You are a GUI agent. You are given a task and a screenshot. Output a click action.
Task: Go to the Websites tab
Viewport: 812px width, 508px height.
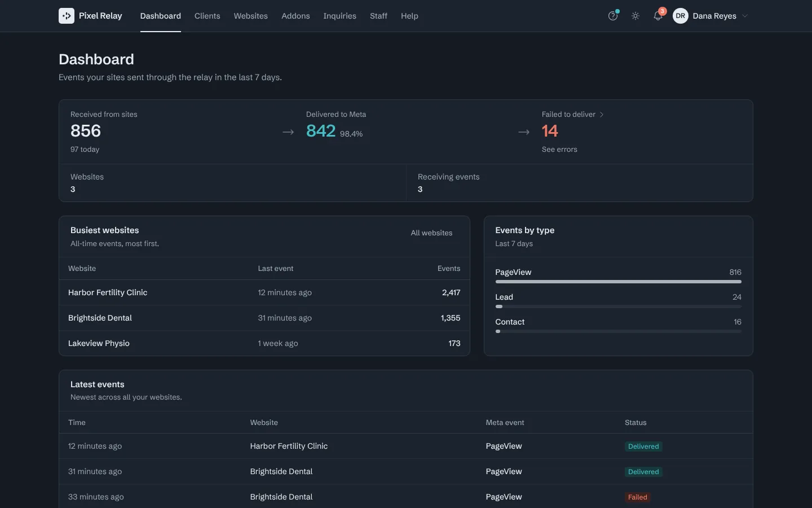click(x=251, y=16)
